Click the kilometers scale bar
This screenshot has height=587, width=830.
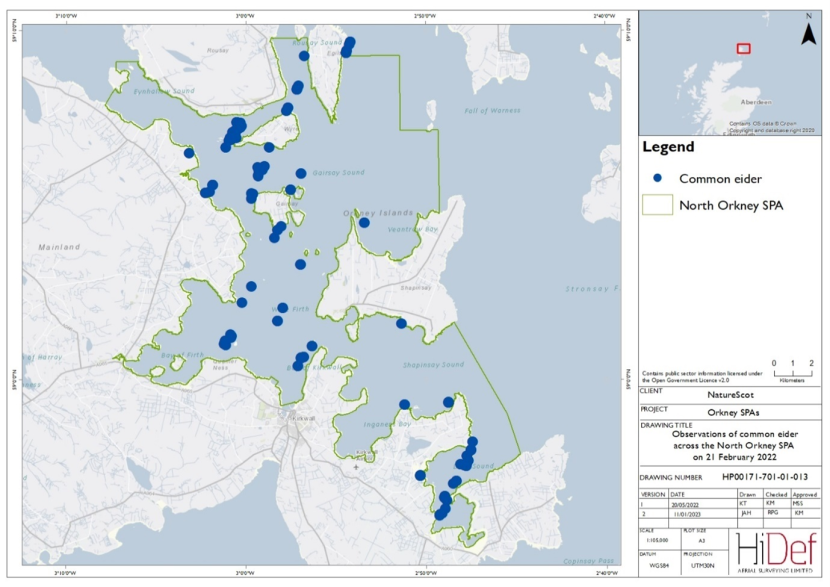(x=792, y=374)
